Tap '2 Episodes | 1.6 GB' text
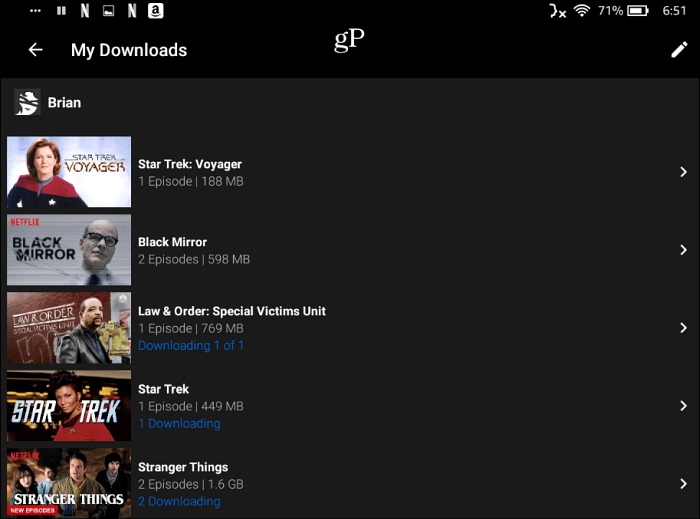Image resolution: width=700 pixels, height=519 pixels. (x=191, y=484)
